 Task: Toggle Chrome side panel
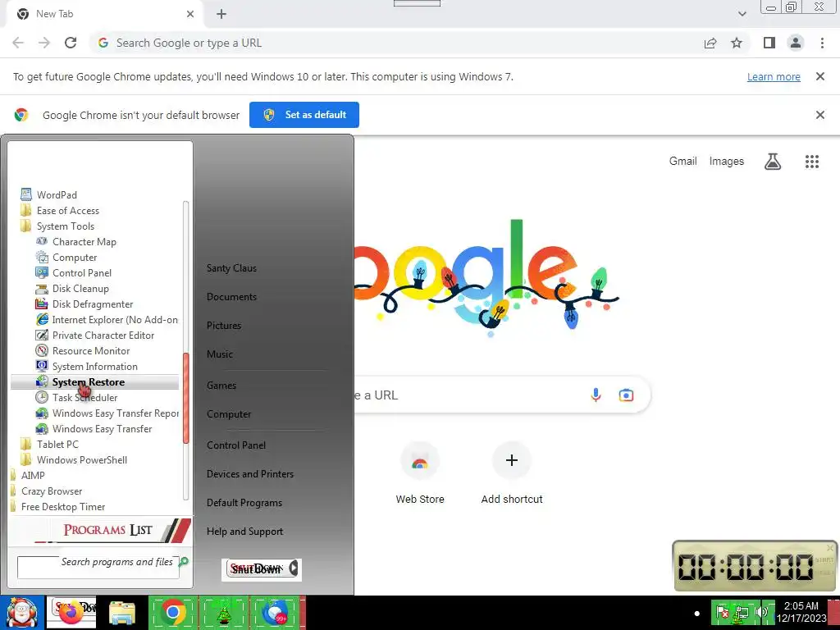point(769,43)
